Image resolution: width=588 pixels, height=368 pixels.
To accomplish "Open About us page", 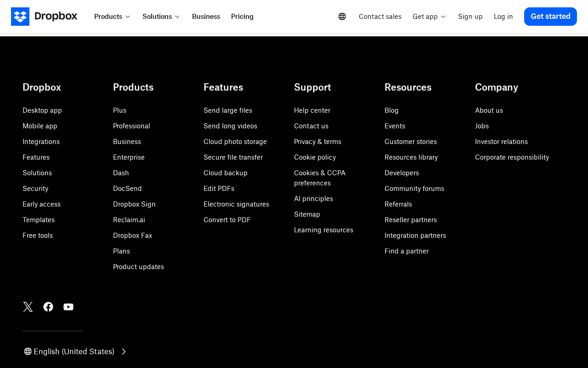I will click(x=489, y=110).
